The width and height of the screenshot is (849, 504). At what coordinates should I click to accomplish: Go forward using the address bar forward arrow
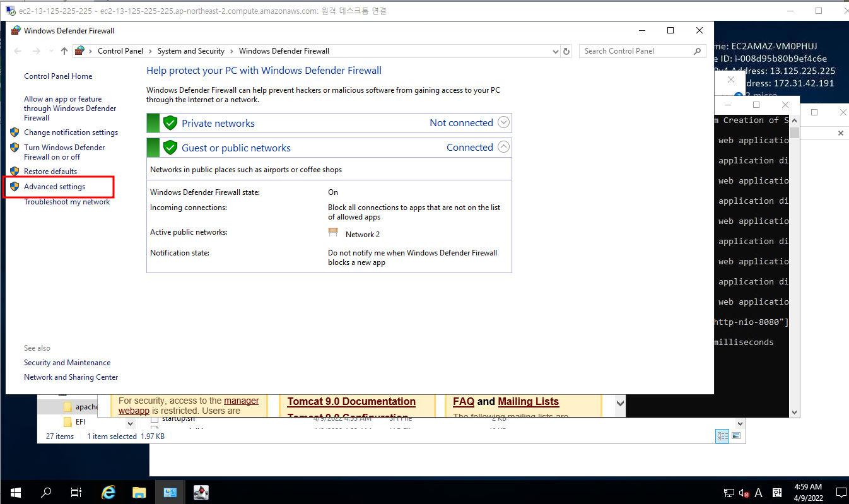tap(37, 51)
